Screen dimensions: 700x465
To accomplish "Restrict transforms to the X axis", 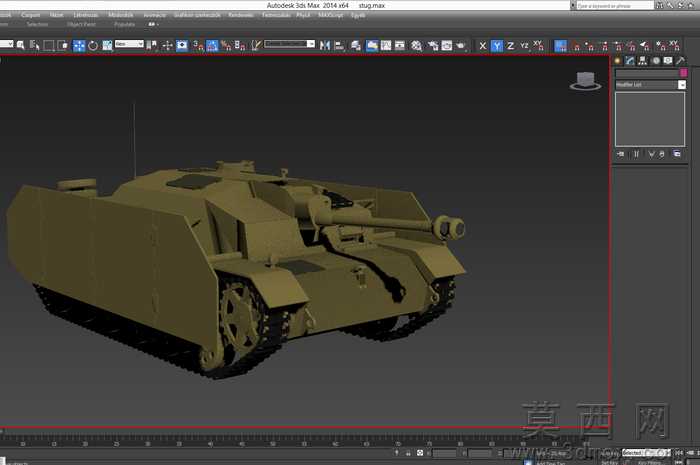I will tap(483, 46).
